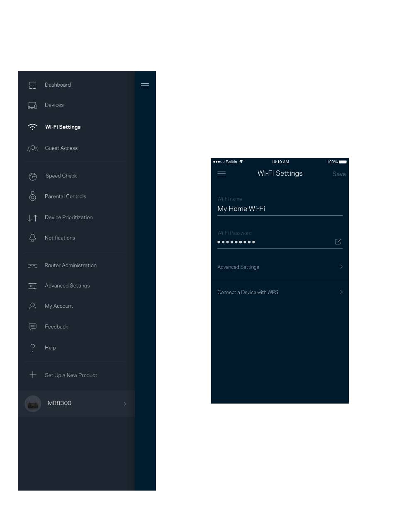Open Device Prioritization menu item
Viewport: 394px width, 532px height.
[x=68, y=218]
